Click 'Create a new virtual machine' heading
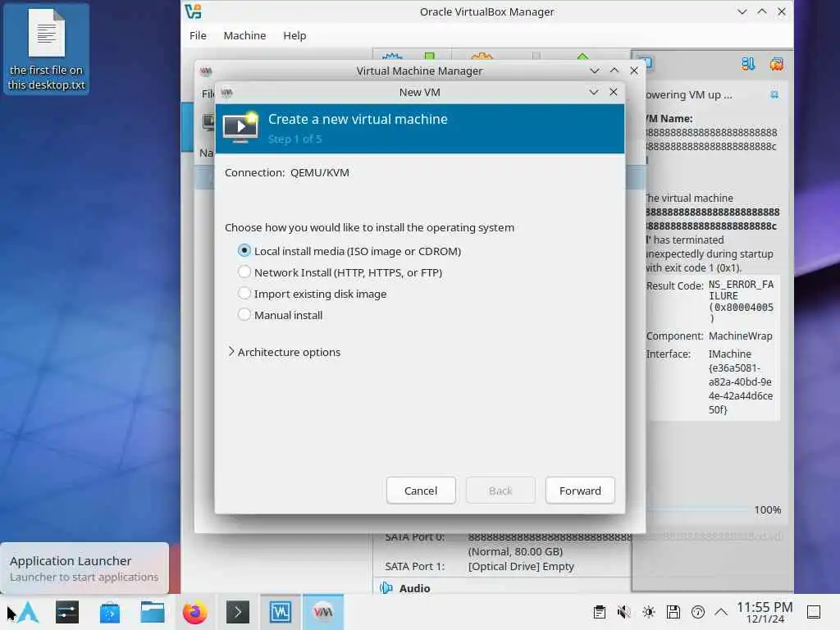The width and height of the screenshot is (840, 630). [358, 120]
